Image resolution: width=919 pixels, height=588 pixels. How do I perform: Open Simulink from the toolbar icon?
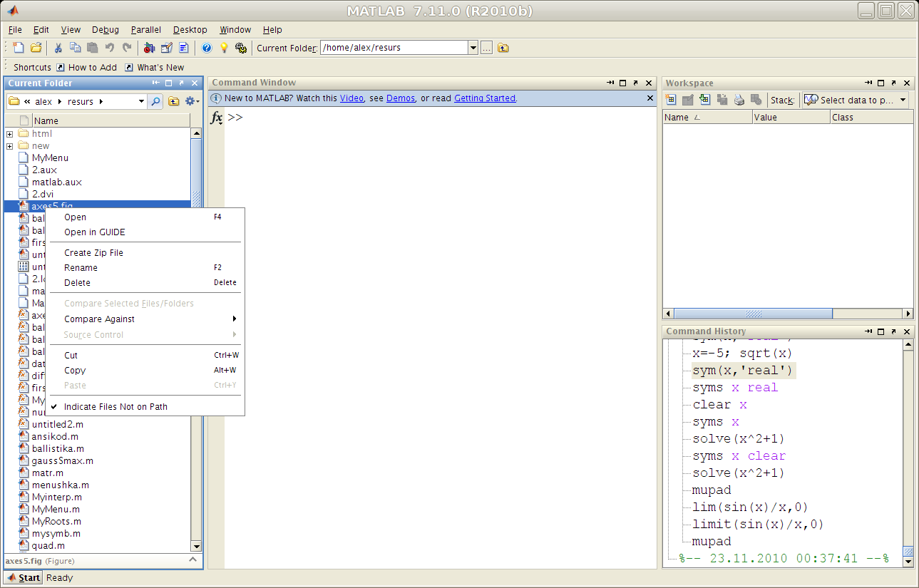tap(149, 48)
